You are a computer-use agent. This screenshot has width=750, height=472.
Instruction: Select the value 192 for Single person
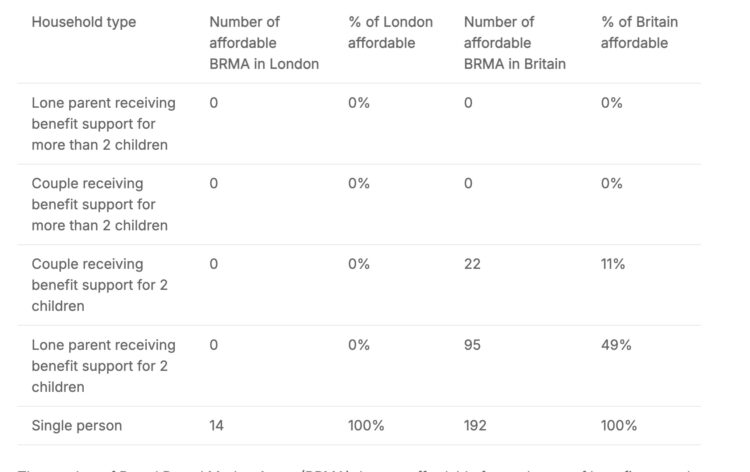coord(475,426)
